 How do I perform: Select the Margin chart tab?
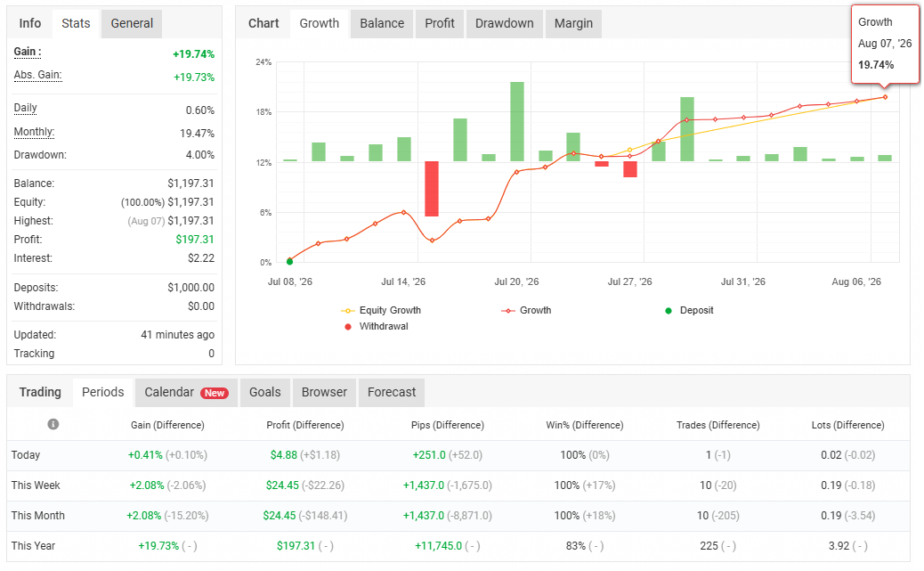[x=573, y=23]
